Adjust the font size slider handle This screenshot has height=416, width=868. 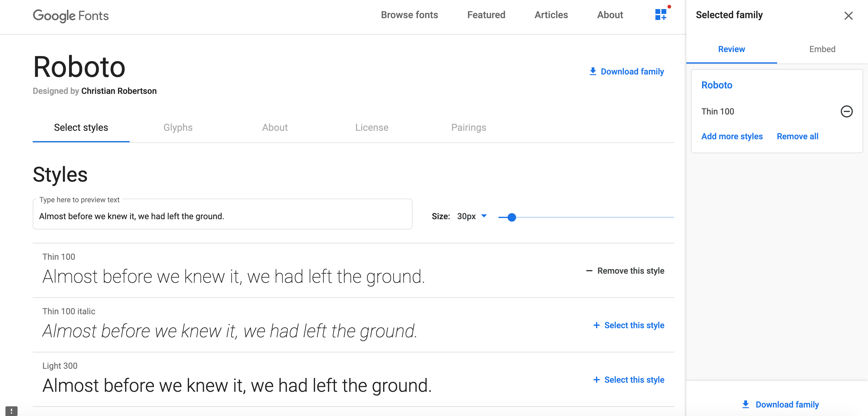[512, 217]
